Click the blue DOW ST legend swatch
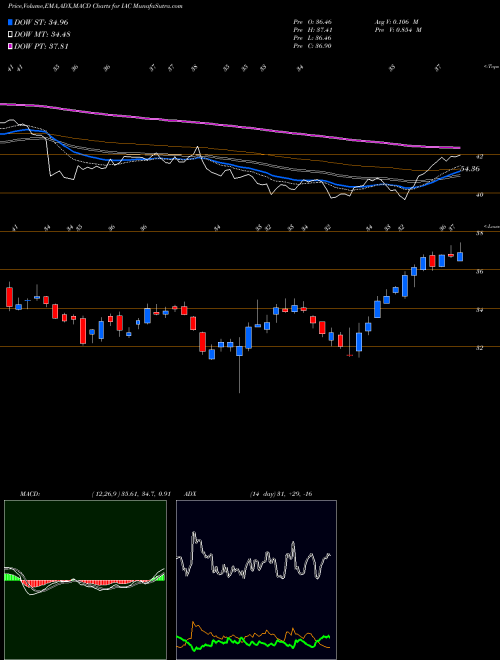The image size is (500, 660). pos(10,22)
